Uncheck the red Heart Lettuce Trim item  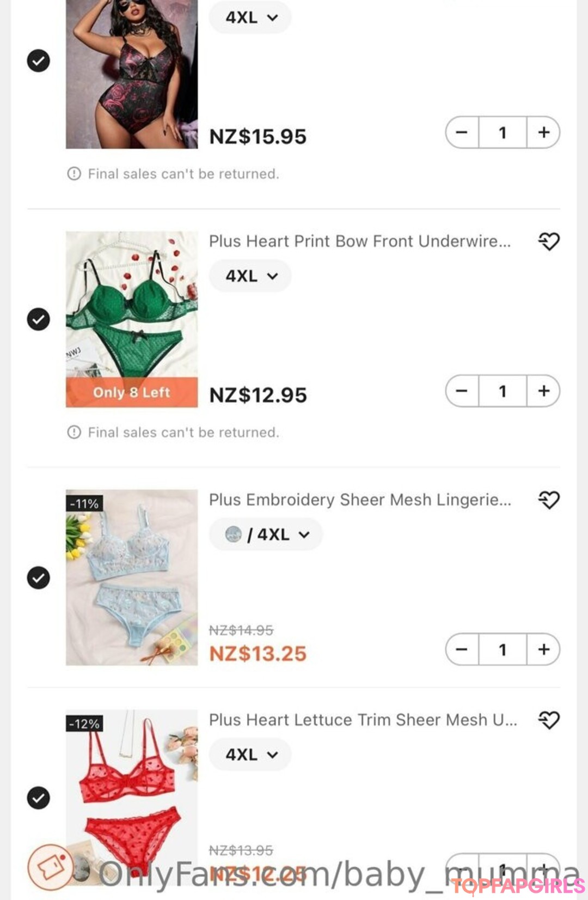coord(38,798)
